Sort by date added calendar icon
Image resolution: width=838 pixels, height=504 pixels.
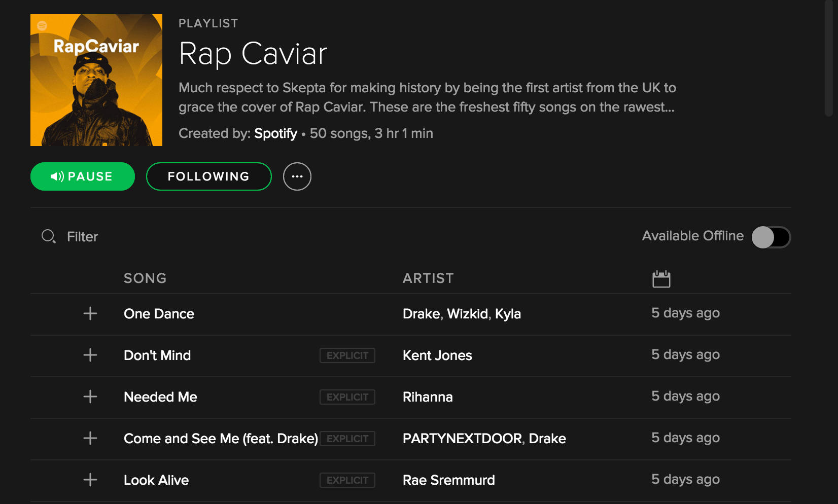(661, 278)
